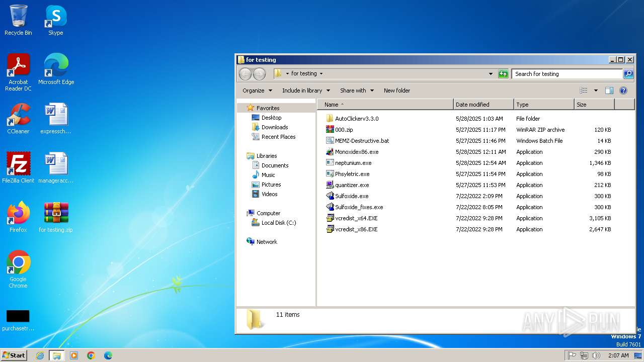This screenshot has width=644, height=362.
Task: Open CCleaner desktop shortcut
Action: (18, 119)
